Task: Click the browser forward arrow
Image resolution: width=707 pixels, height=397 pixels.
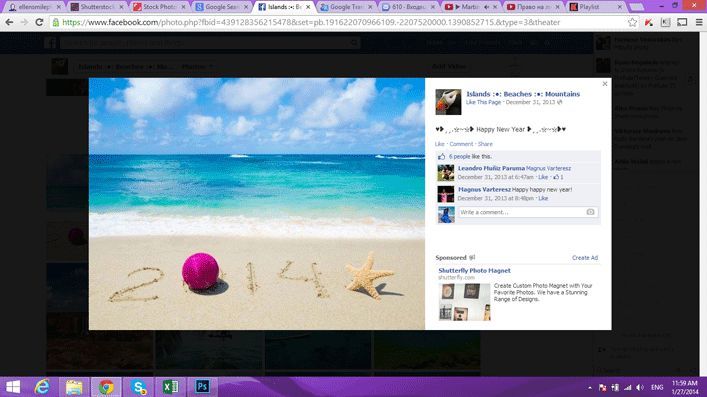Action: (x=24, y=22)
